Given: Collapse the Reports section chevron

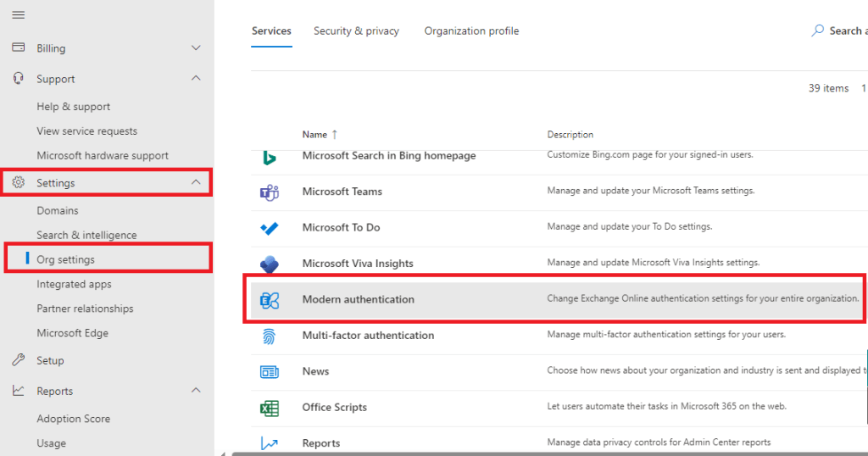Looking at the screenshot, I should [196, 391].
